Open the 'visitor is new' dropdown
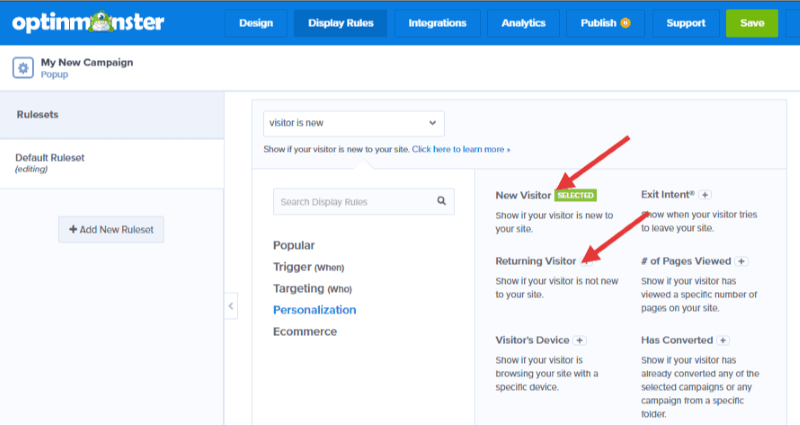 [x=354, y=123]
